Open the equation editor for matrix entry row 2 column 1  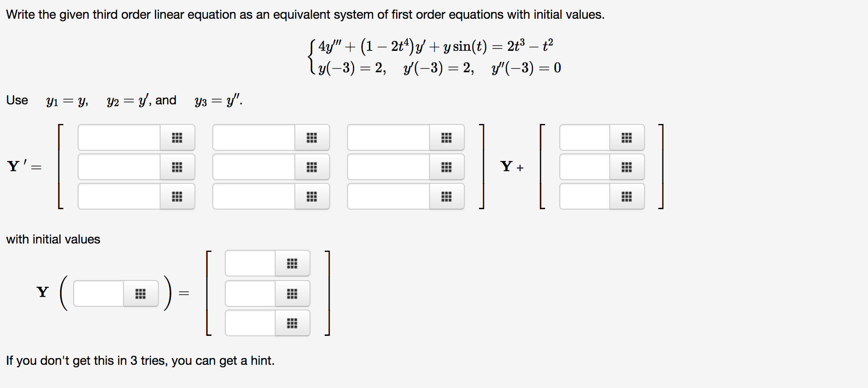click(x=177, y=167)
